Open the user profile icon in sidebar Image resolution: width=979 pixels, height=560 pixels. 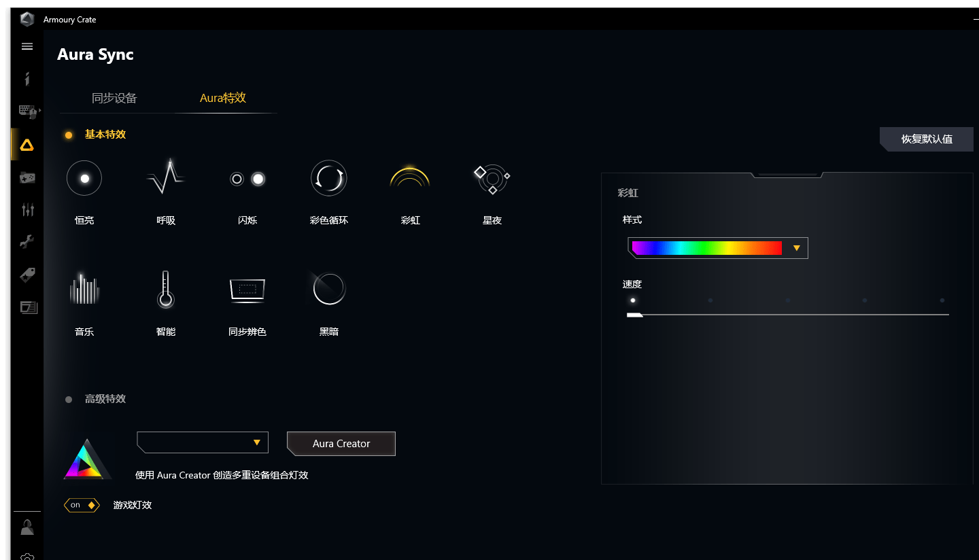(27, 527)
